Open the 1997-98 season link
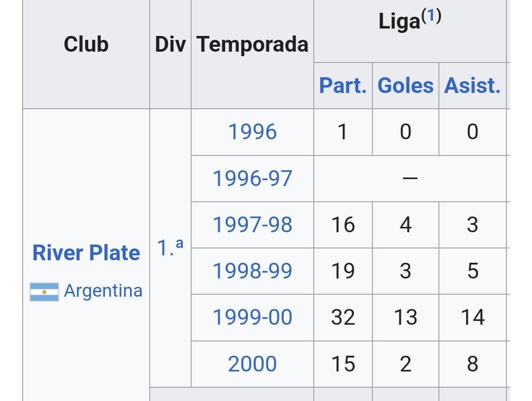This screenshot has width=532, height=401. [252, 225]
